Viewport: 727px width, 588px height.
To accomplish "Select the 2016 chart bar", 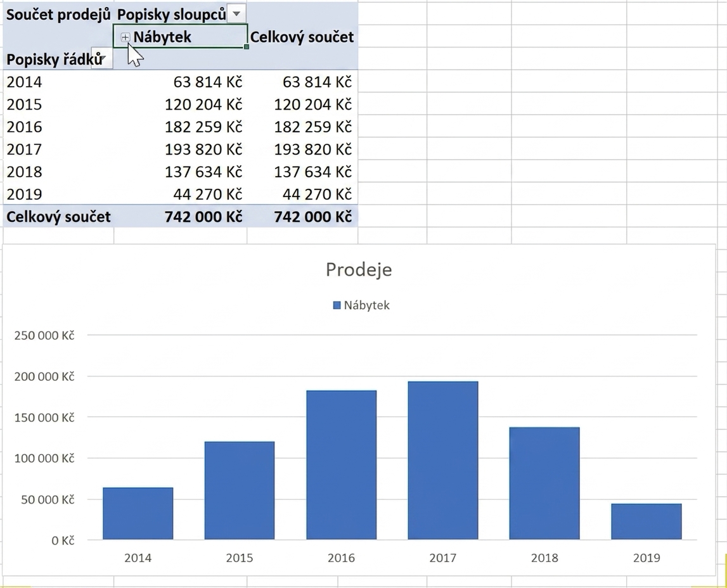I will (341, 464).
